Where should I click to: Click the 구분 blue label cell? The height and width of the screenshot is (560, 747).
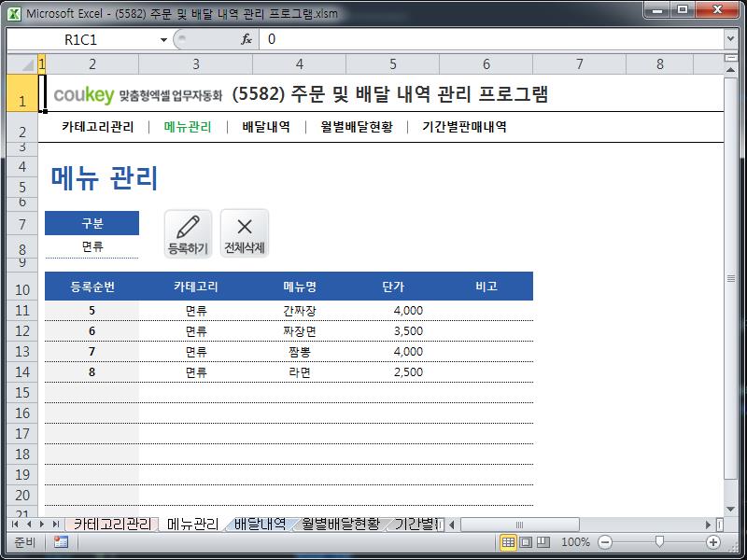92,223
